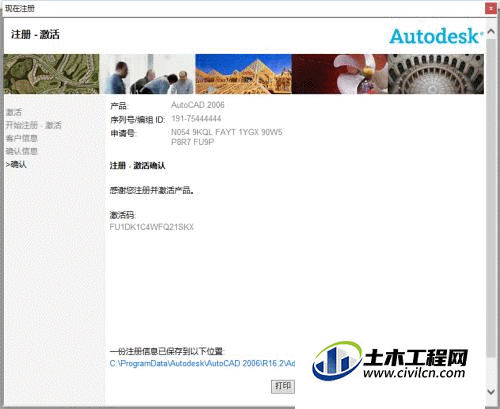Click activation code FU1DK1C4WFQ21SKX text
500x409 pixels.
(x=152, y=227)
